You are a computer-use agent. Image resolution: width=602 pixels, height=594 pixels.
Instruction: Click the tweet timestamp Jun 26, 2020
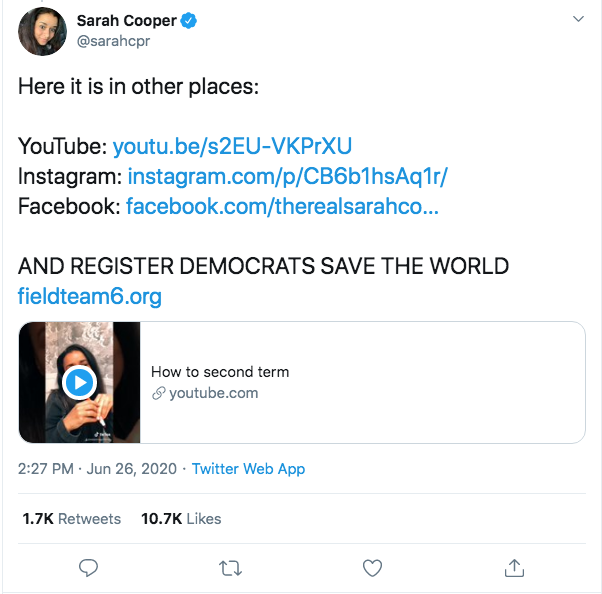[x=97, y=469]
